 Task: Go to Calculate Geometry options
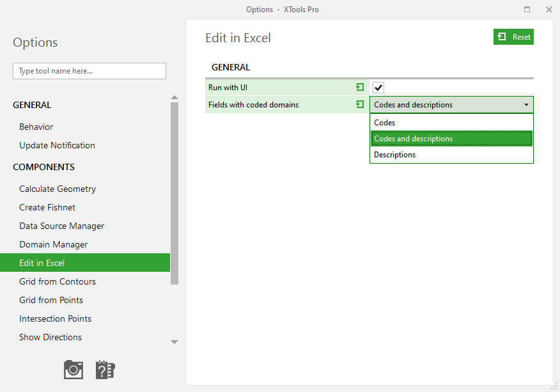tap(58, 189)
